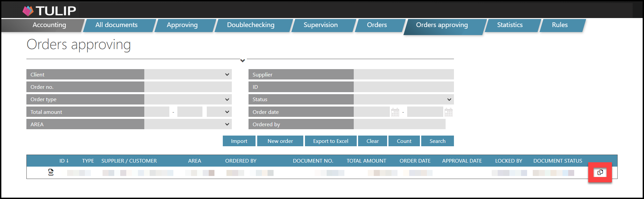Expand the Client dropdown
This screenshot has width=644, height=199.
(x=188, y=74)
